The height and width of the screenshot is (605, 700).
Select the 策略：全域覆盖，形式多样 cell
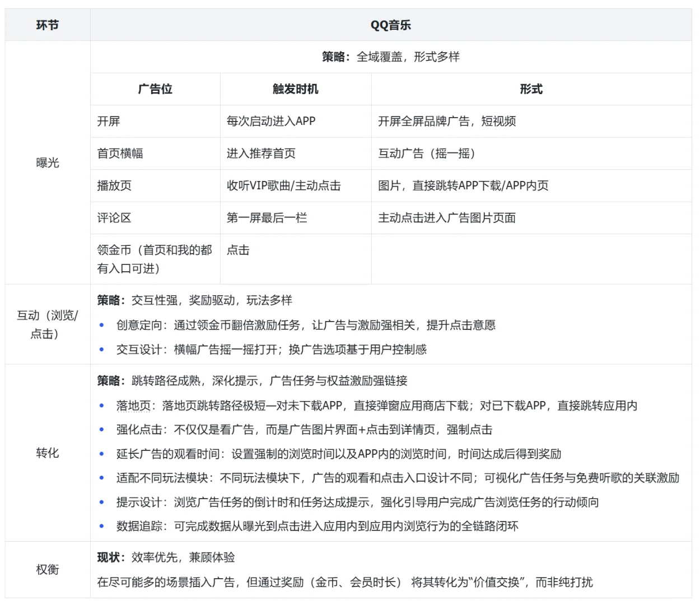click(x=392, y=57)
